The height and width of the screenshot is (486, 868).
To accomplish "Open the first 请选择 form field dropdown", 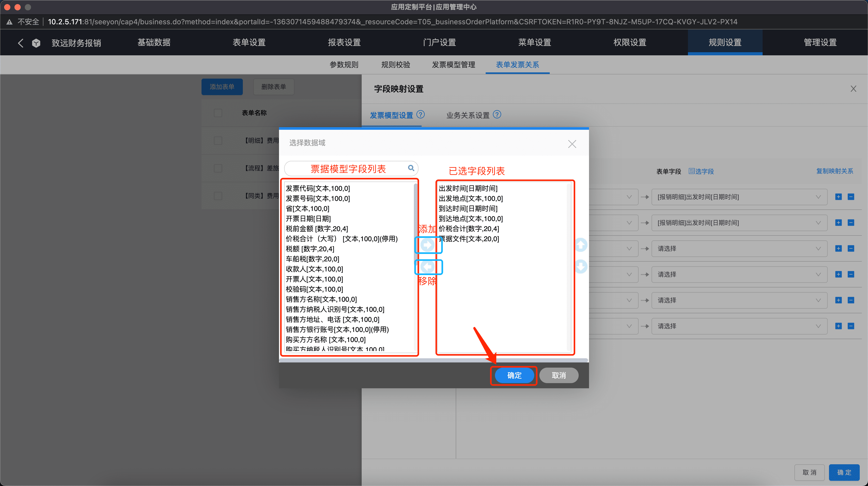I will [739, 249].
